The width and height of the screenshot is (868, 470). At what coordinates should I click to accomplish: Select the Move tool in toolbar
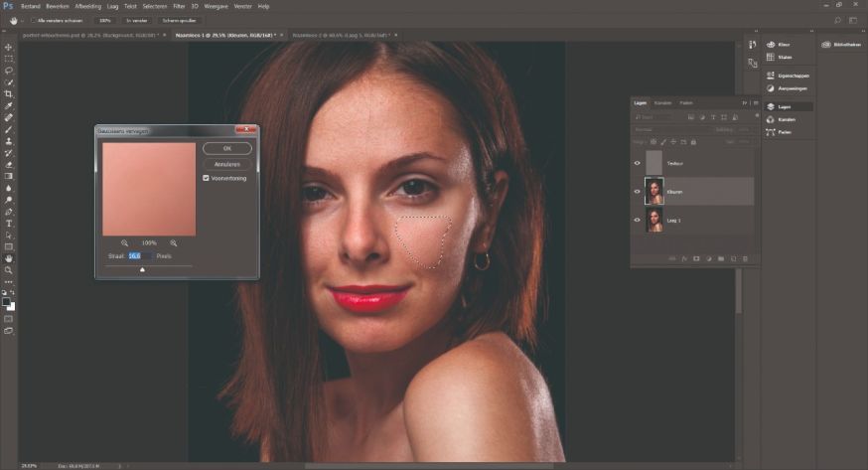9,47
